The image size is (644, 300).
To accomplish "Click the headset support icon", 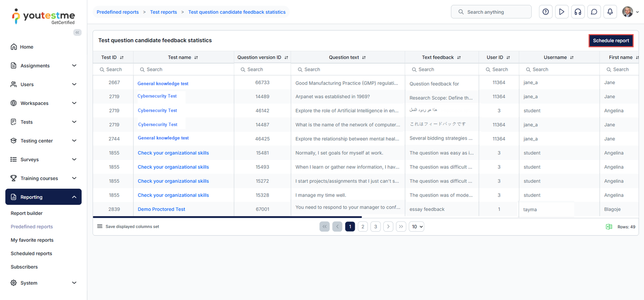I will click(x=578, y=12).
